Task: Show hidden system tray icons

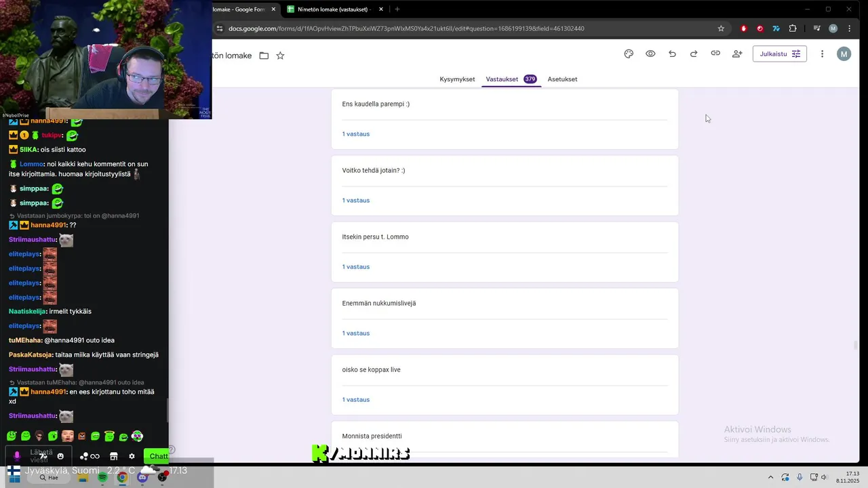Action: 770,477
